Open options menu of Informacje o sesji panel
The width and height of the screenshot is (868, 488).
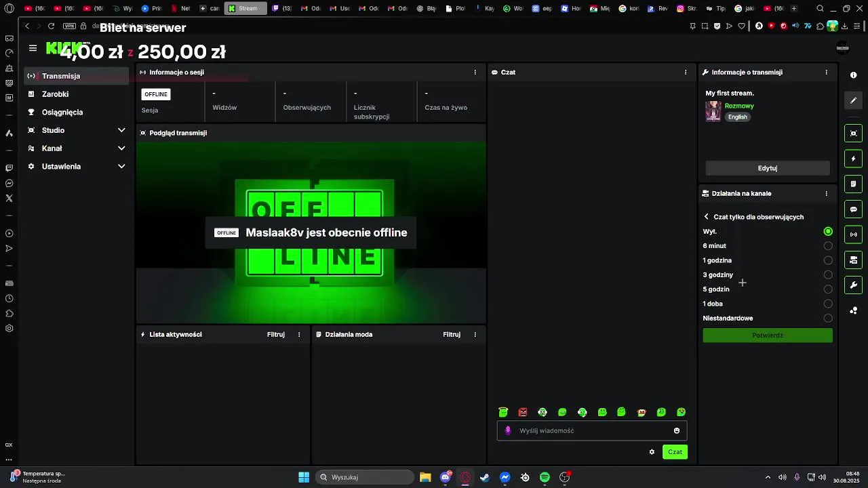click(x=475, y=72)
